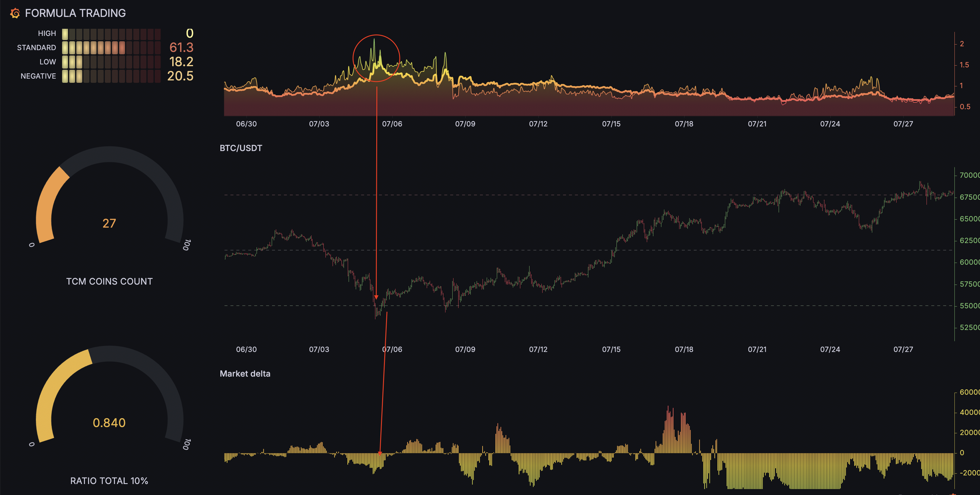Click the 27 coins count gauge value
980x495 pixels.
(109, 223)
